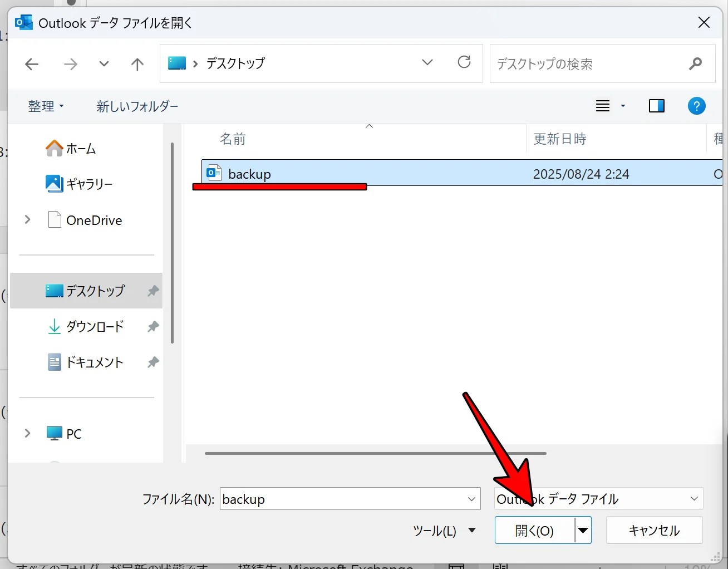
Task: Expand the OneDrive tree node
Action: click(27, 220)
